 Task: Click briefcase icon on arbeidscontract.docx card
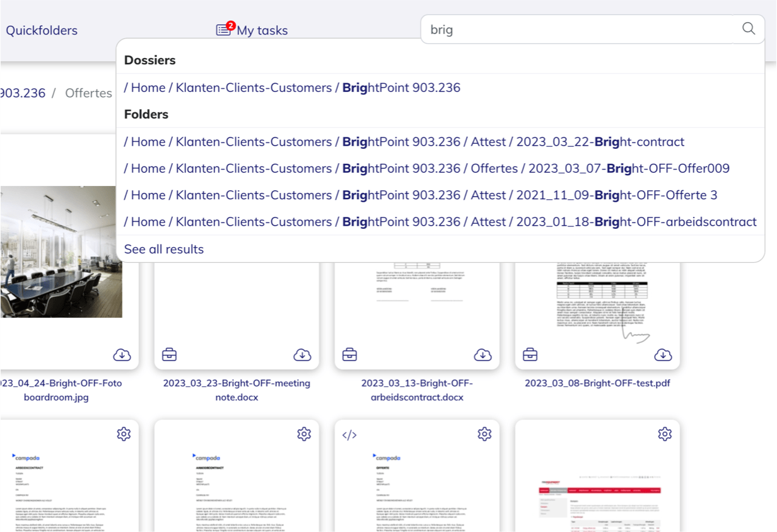[x=349, y=355]
